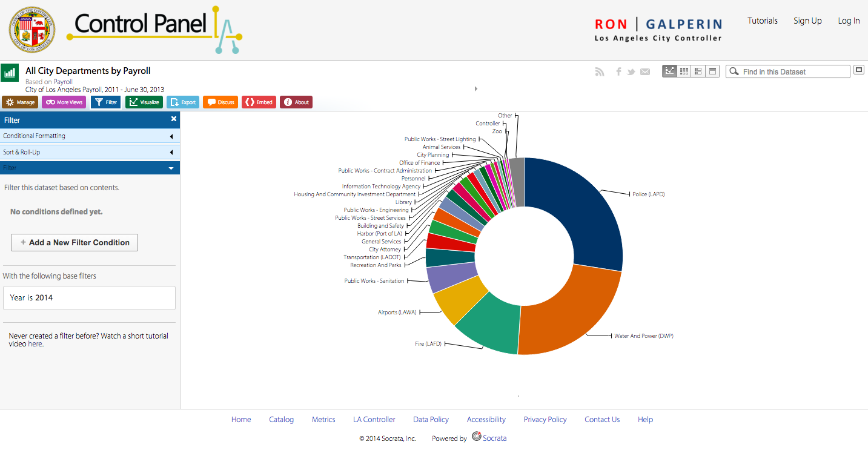
Task: Click the RSS feed icon
Action: [x=600, y=71]
